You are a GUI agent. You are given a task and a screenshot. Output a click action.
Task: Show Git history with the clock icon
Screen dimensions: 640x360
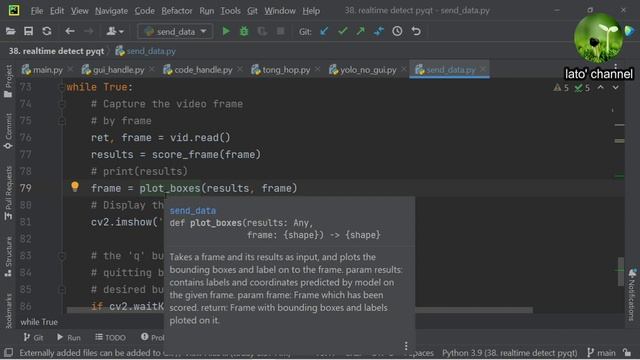(397, 31)
